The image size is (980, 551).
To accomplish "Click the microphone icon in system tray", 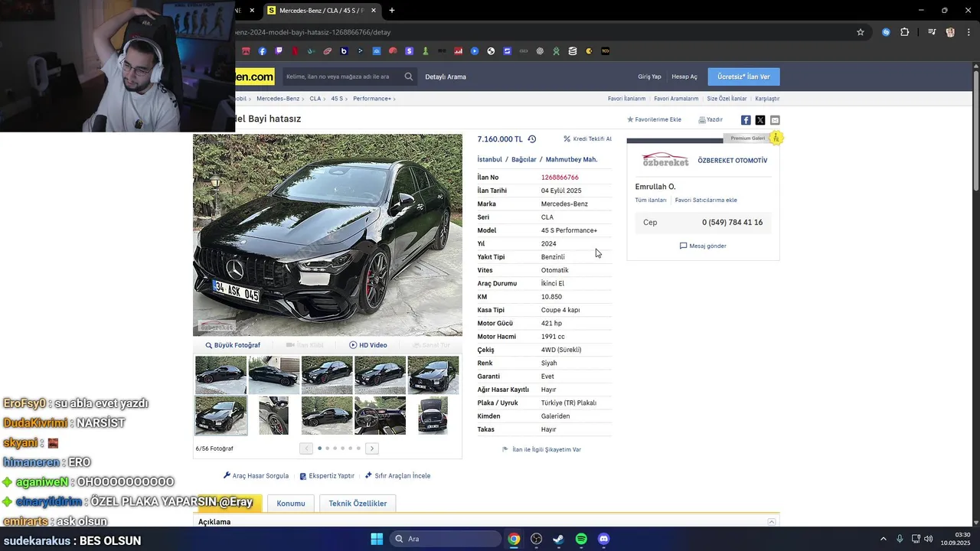I will tap(900, 539).
